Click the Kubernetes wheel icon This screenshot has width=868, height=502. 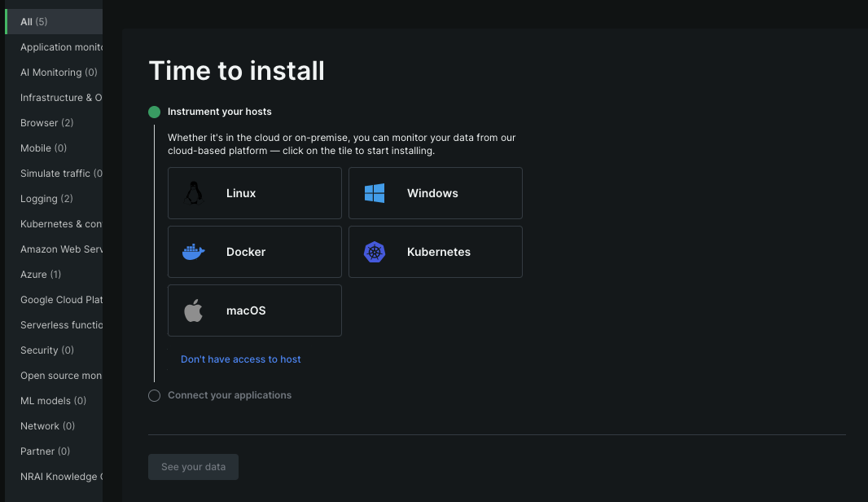(x=375, y=252)
